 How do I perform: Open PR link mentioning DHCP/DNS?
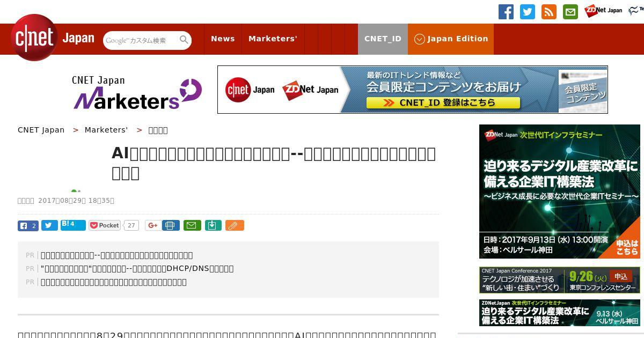pos(137,268)
